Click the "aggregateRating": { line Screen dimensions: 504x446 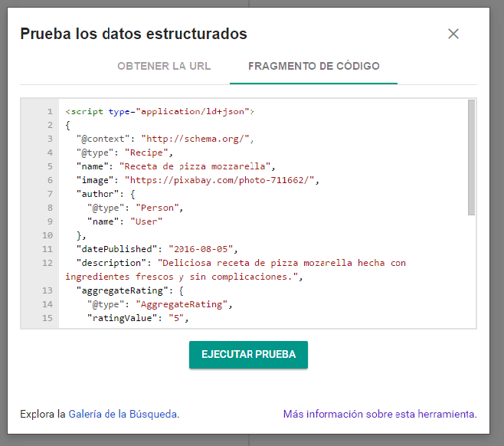tap(130, 290)
